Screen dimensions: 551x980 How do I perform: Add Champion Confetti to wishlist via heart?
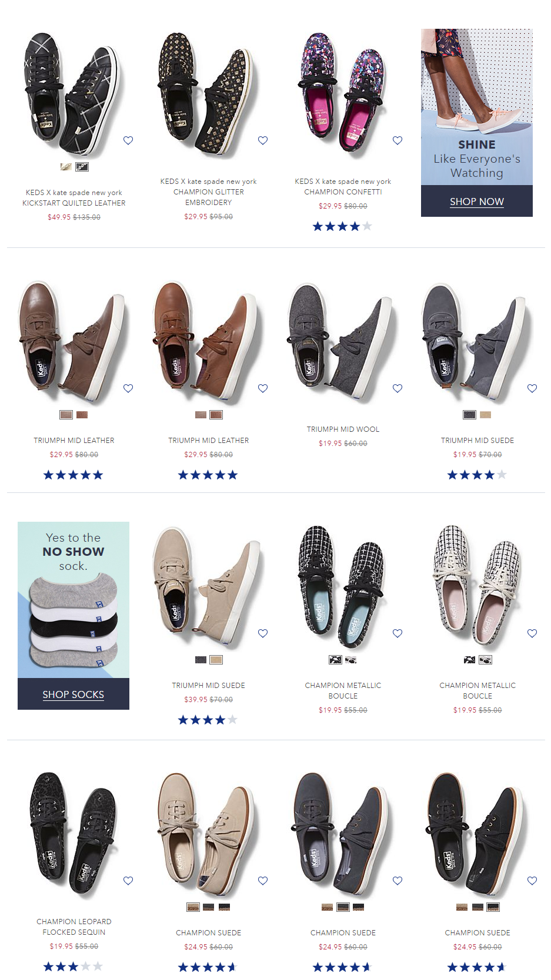[398, 140]
